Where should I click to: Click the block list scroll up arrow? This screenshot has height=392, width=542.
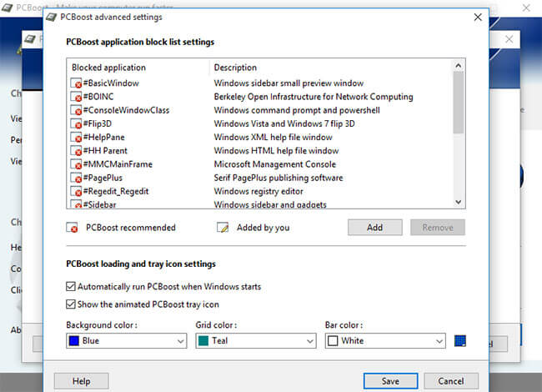coord(459,66)
